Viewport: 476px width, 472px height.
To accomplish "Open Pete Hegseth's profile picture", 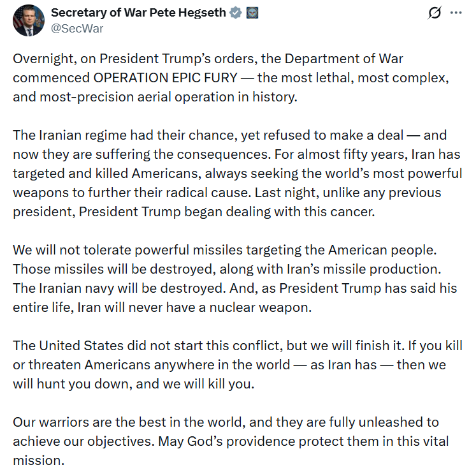I will [29, 20].
